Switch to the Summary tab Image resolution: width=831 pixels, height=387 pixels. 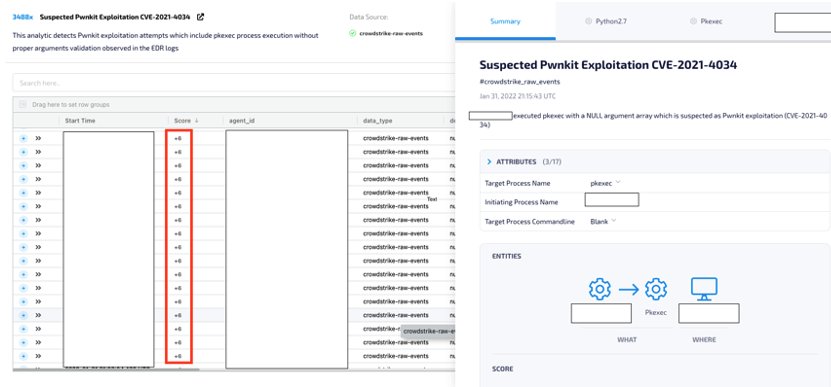coord(505,21)
